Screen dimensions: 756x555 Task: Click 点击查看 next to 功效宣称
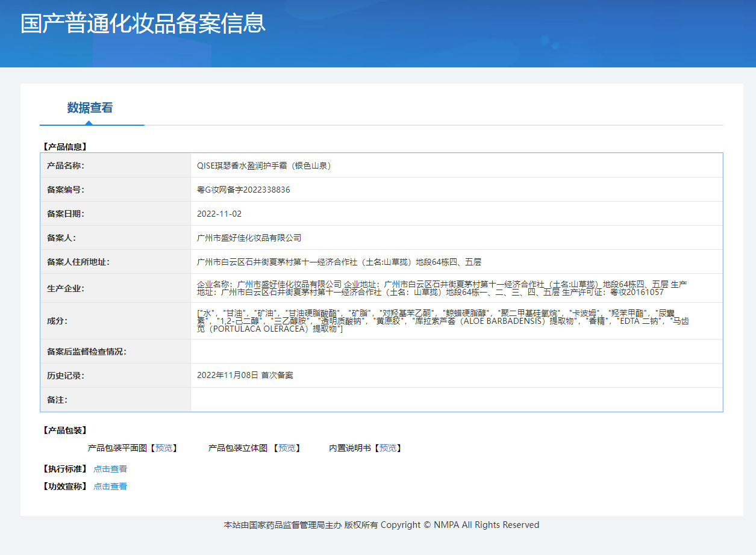coord(110,486)
